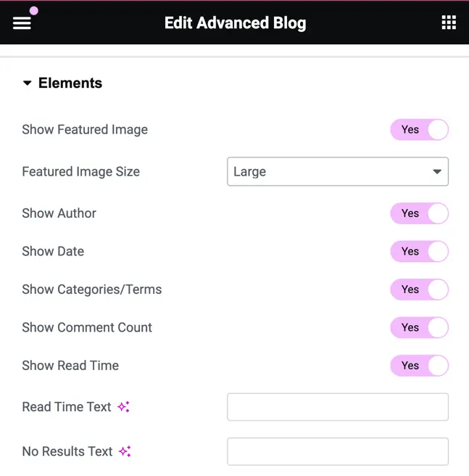469x476 pixels.
Task: Toggle the Show Featured Image switch
Action: point(419,130)
